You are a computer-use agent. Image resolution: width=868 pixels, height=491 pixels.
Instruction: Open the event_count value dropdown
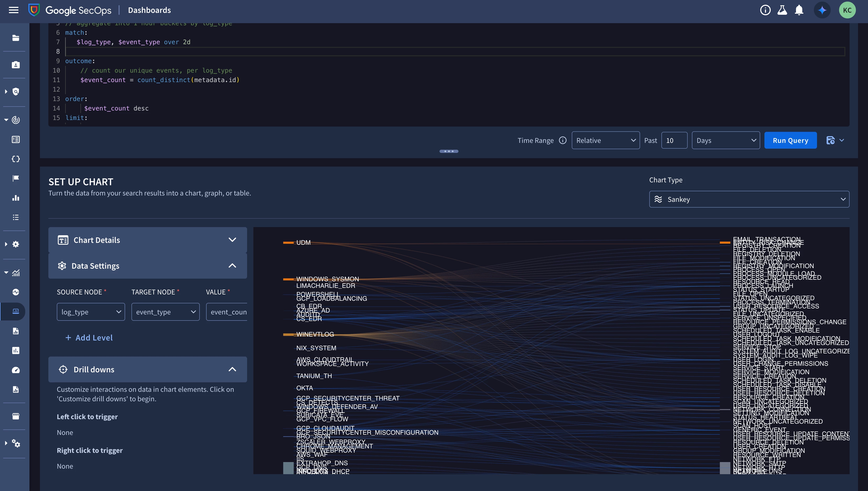point(227,312)
